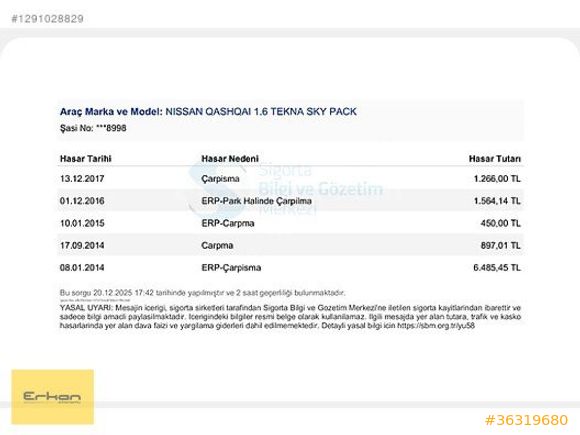Viewport: 580px width, 435px height.
Task: Click the 'YASAL UYARI:' legal warning heading
Action: 86,308
